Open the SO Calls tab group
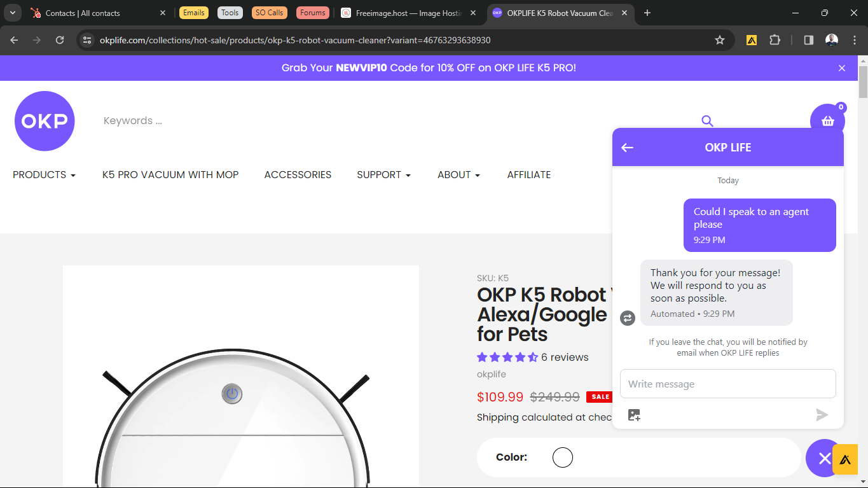Viewport: 868px width, 488px height. [x=270, y=13]
